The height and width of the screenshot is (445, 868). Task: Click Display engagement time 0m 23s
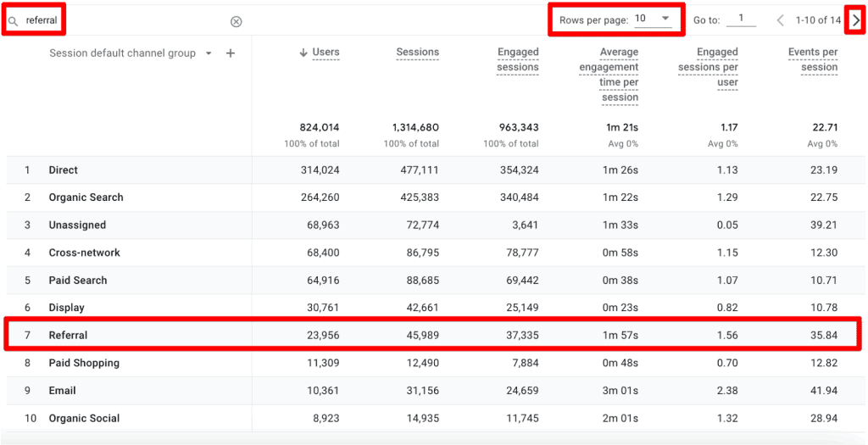tap(620, 307)
